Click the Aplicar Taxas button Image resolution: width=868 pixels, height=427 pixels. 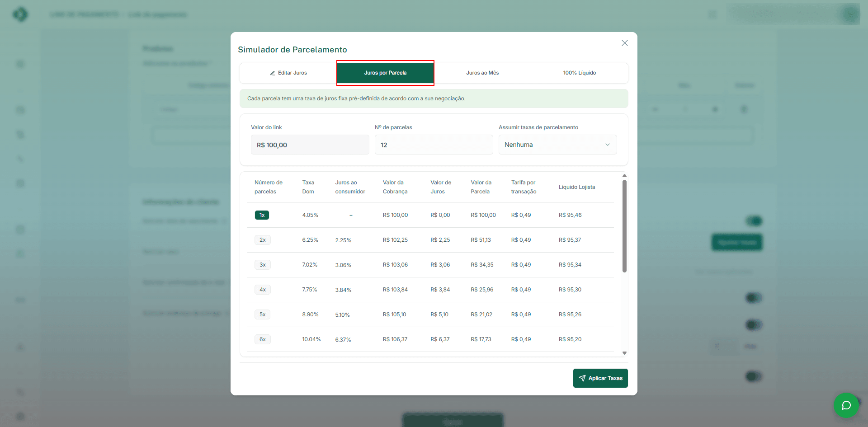[x=600, y=378]
